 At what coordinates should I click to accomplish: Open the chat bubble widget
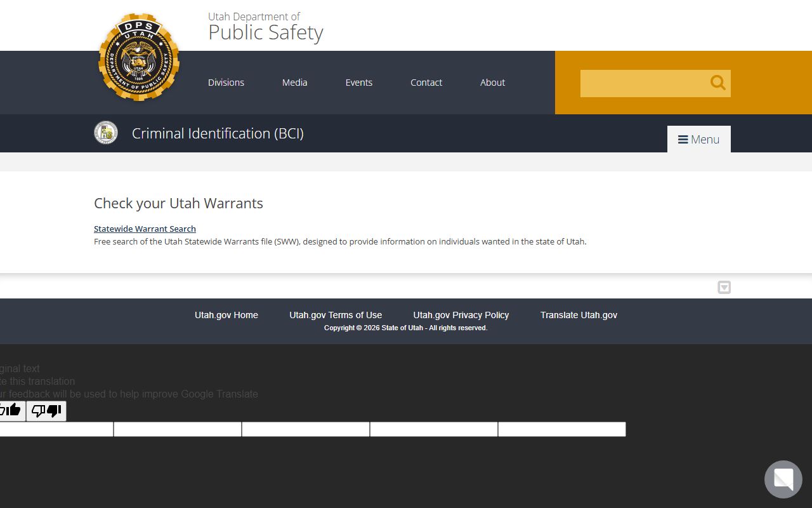[x=783, y=479]
